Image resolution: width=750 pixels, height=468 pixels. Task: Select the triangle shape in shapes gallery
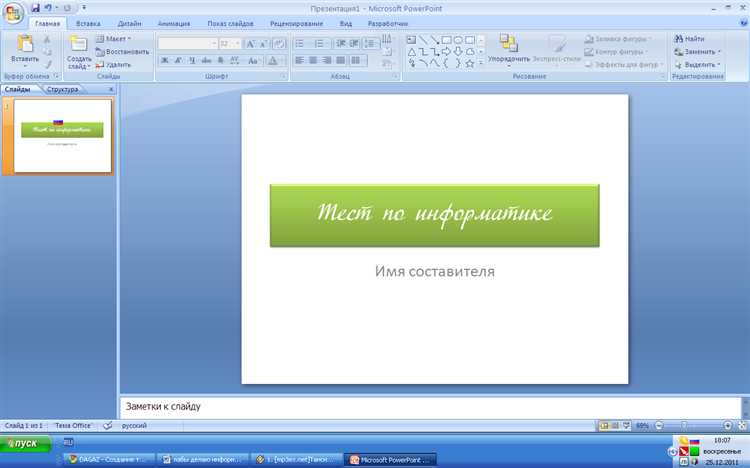point(411,52)
